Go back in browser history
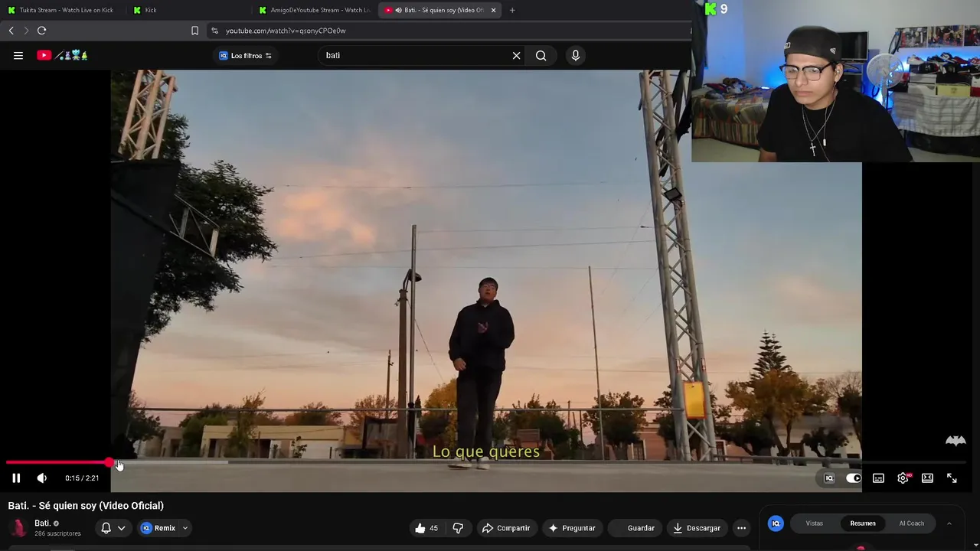Image resolution: width=980 pixels, height=551 pixels. point(11,31)
